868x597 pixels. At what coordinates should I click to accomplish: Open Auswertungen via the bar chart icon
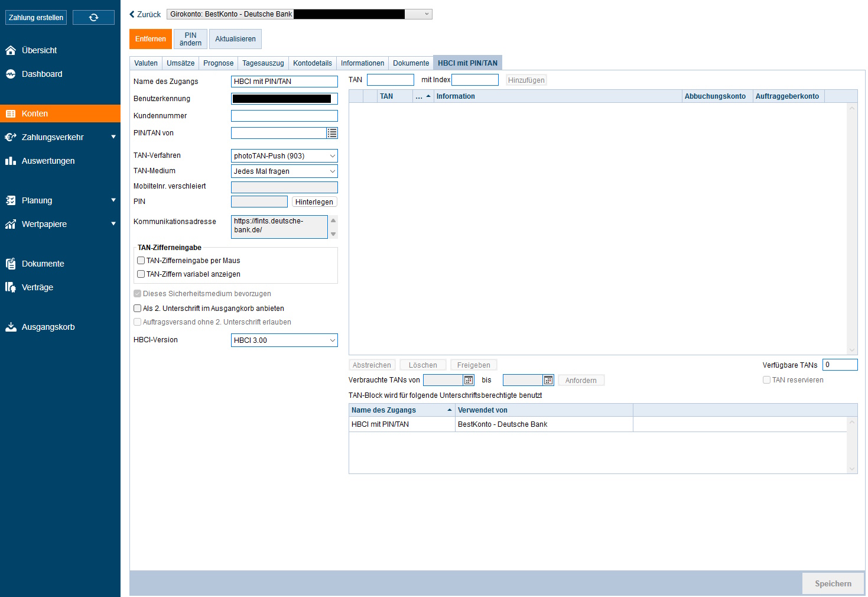tap(11, 161)
